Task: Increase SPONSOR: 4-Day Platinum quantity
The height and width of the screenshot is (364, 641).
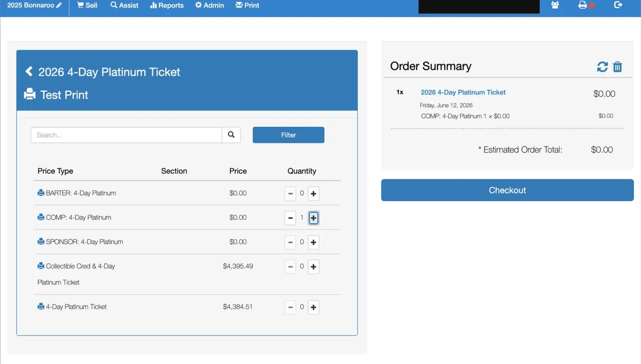Action: [314, 242]
